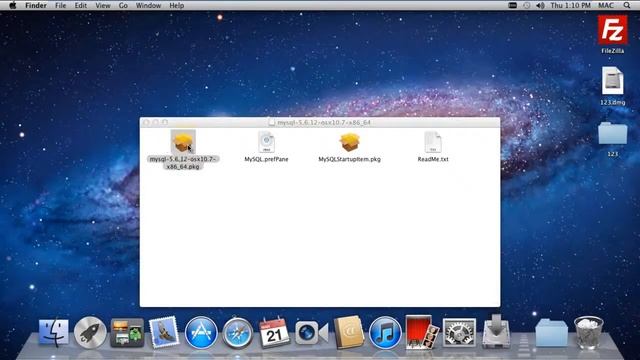Viewport: 640px width, 360px height.
Task: Zoom the mysql Finder window
Action: coord(165,122)
